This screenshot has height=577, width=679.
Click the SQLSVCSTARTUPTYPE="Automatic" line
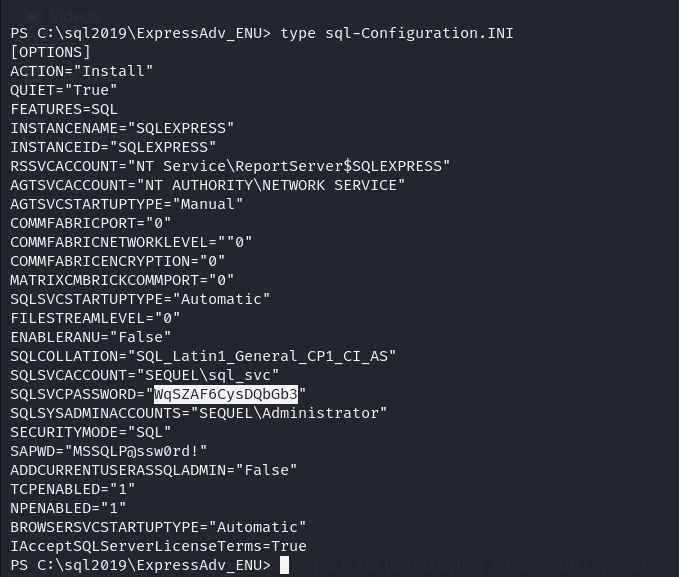click(140, 299)
